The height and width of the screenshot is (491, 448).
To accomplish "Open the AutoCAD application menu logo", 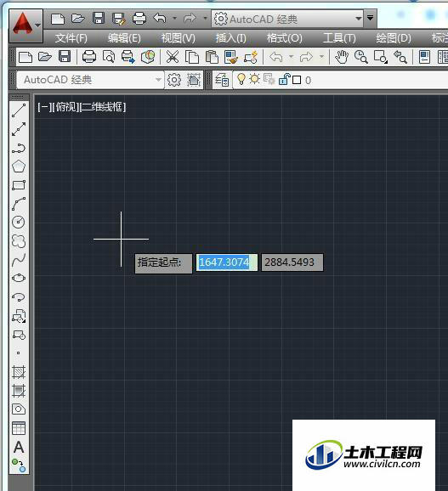I will coord(26,25).
